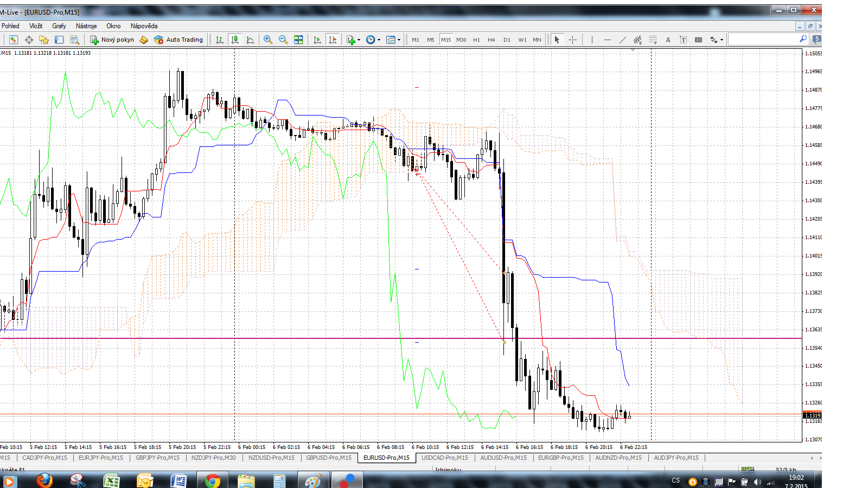Open the periodicity clock dropdown
Viewport: 868px width, 488px height.
point(378,40)
